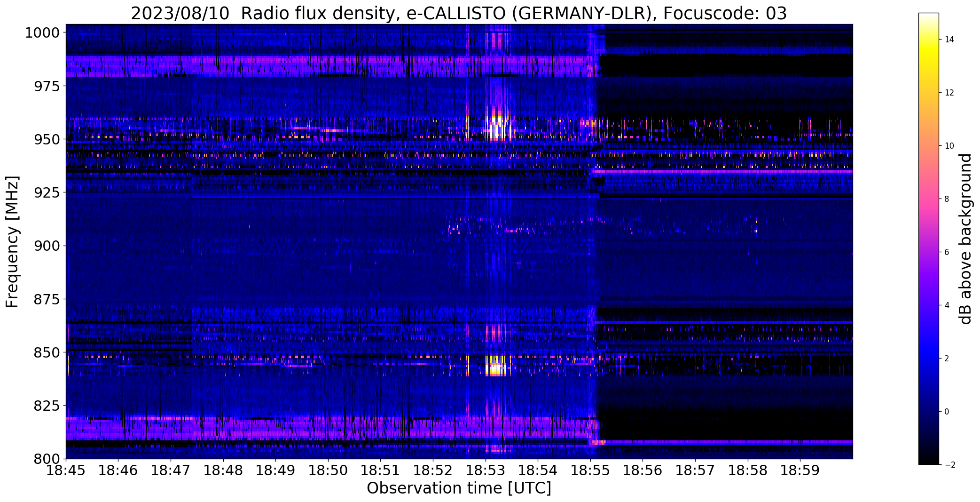The width and height of the screenshot is (980, 502).
Task: Click the 18:55 time tick label
Action: point(591,470)
